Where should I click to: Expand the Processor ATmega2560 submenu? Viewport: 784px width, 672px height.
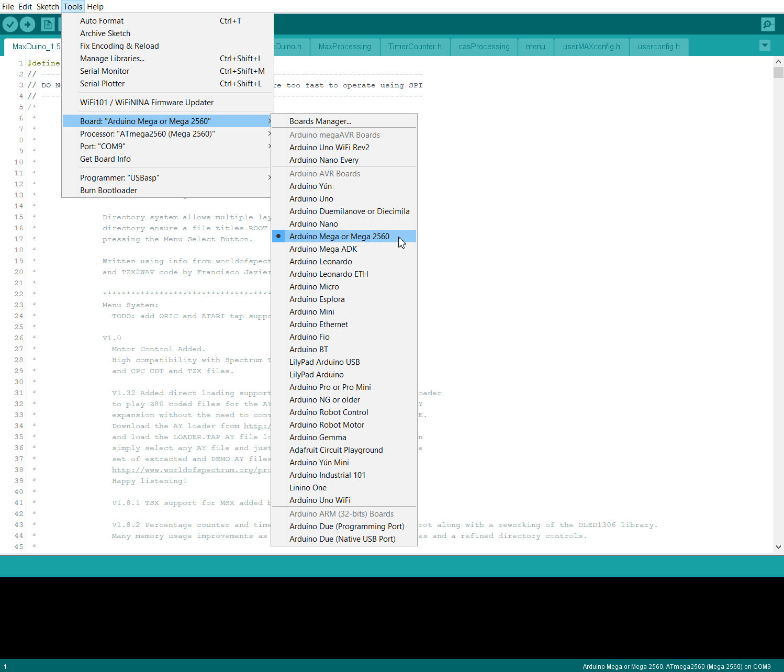coord(167,134)
